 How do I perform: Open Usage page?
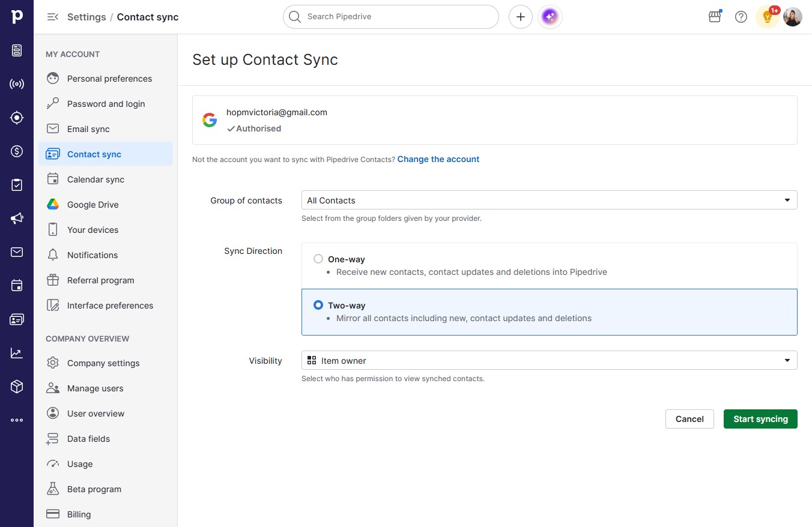(106, 464)
